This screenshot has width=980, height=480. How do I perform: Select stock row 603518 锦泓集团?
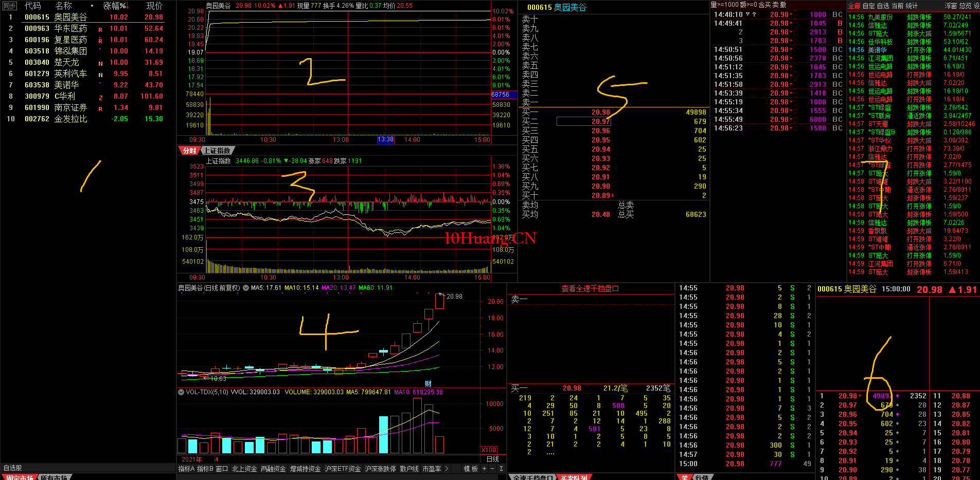click(87, 51)
